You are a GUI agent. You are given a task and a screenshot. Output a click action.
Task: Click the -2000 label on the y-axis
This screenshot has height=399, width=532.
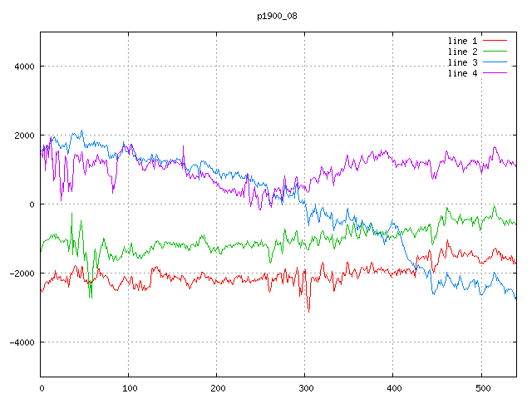[x=22, y=273]
